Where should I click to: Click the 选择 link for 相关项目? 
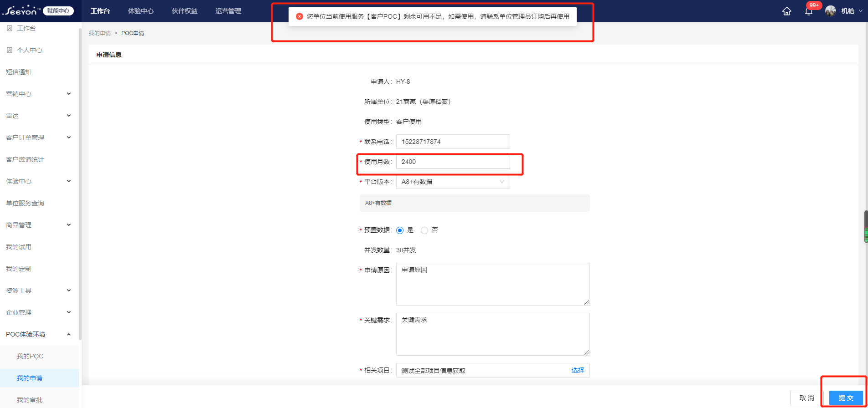[578, 370]
